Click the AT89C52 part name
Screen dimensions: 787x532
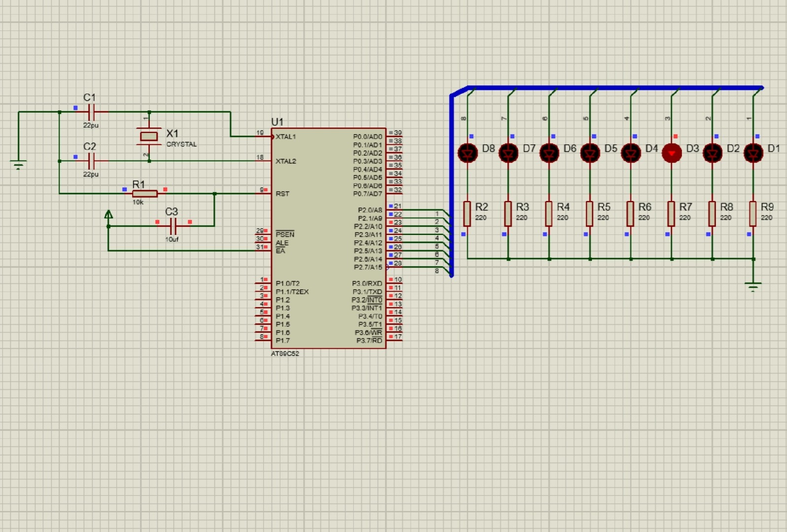pos(285,354)
